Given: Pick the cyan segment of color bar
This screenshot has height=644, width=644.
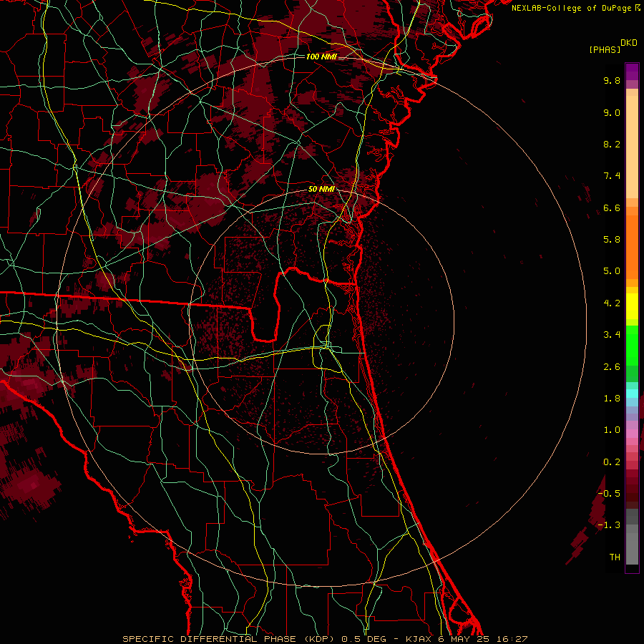Looking at the screenshot, I should coord(632,394).
